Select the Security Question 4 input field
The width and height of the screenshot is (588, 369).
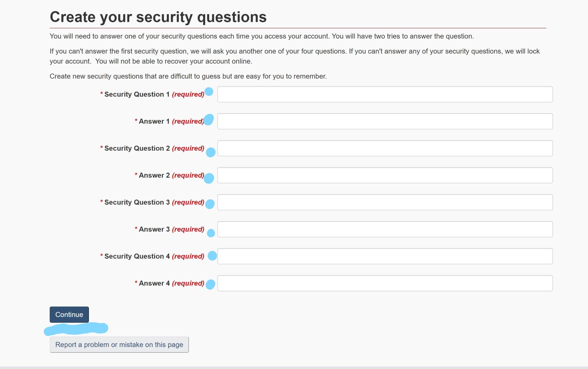pos(385,256)
